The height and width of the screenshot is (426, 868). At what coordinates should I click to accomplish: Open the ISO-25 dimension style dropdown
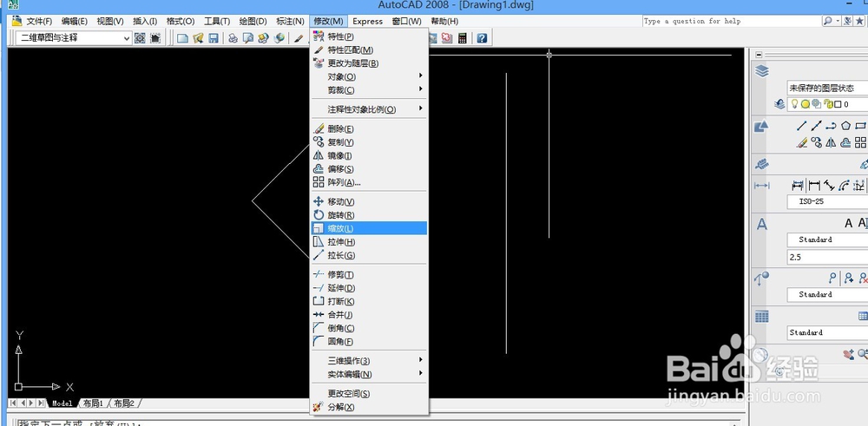[827, 201]
